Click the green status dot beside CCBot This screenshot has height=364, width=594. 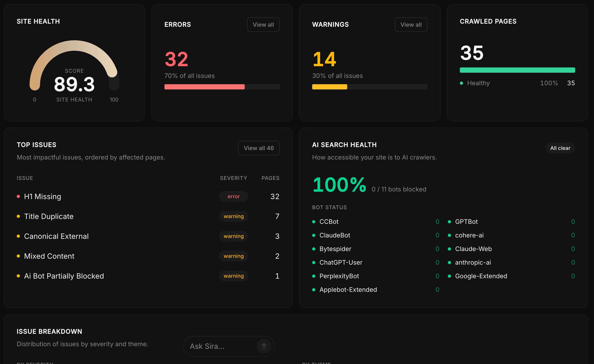tap(314, 222)
